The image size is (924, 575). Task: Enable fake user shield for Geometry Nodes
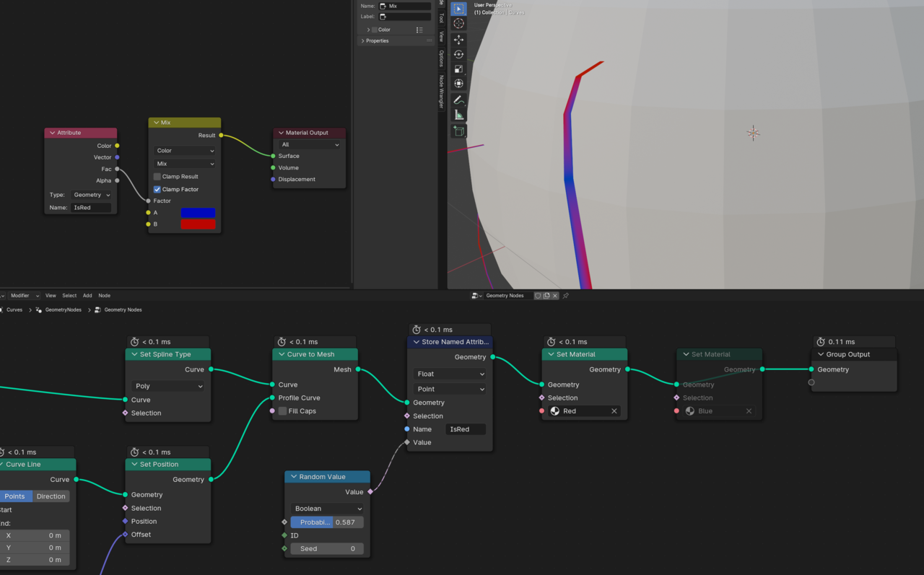click(x=538, y=296)
